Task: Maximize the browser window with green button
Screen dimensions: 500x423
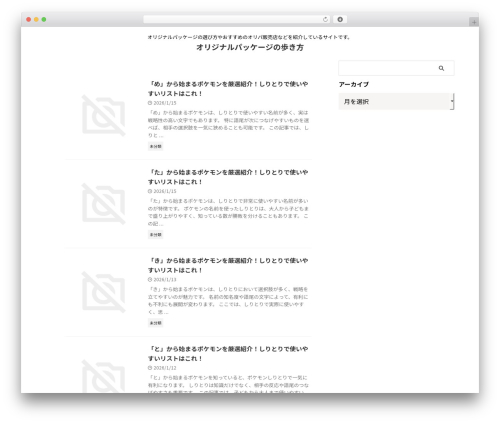Action: click(44, 20)
